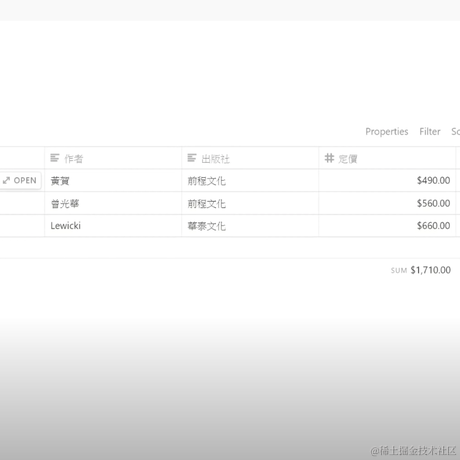460x460 pixels.
Task: Click the SUM $1,710.00 calculation
Action: (421, 270)
